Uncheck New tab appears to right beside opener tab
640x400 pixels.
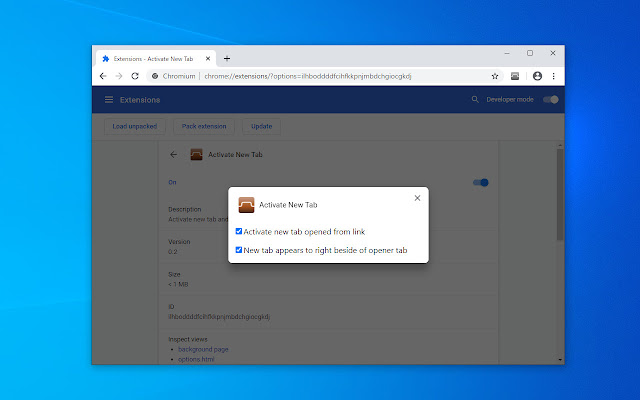point(239,250)
